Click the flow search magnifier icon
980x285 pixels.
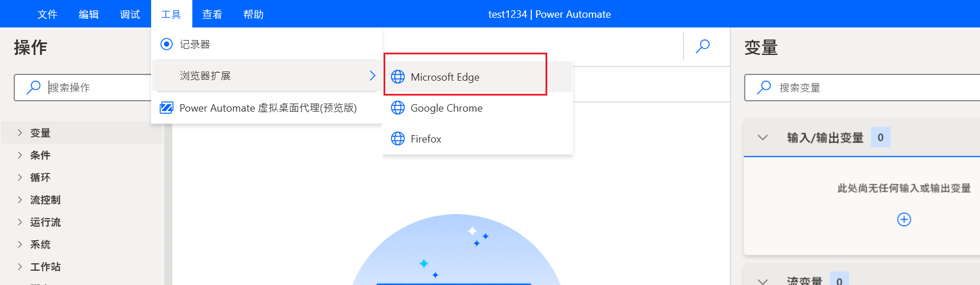(703, 46)
